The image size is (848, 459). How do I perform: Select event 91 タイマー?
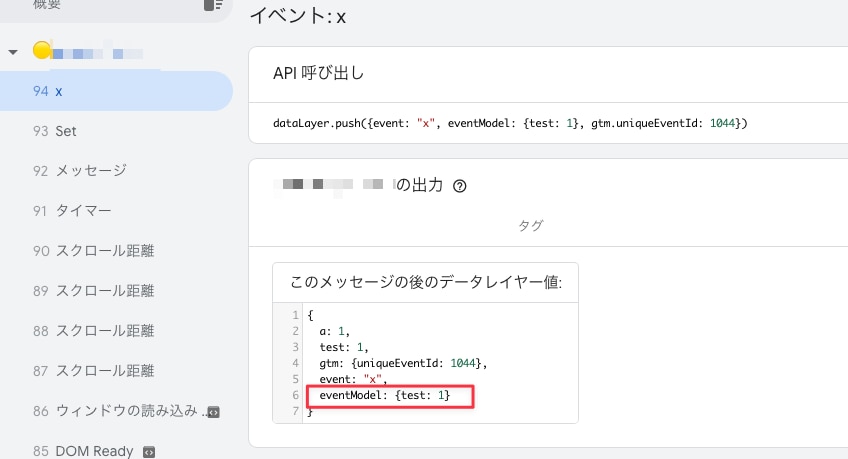pyautogui.click(x=116, y=211)
